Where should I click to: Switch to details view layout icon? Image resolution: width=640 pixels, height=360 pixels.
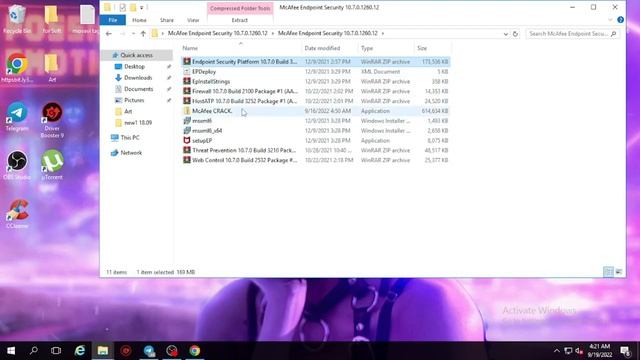coord(608,272)
